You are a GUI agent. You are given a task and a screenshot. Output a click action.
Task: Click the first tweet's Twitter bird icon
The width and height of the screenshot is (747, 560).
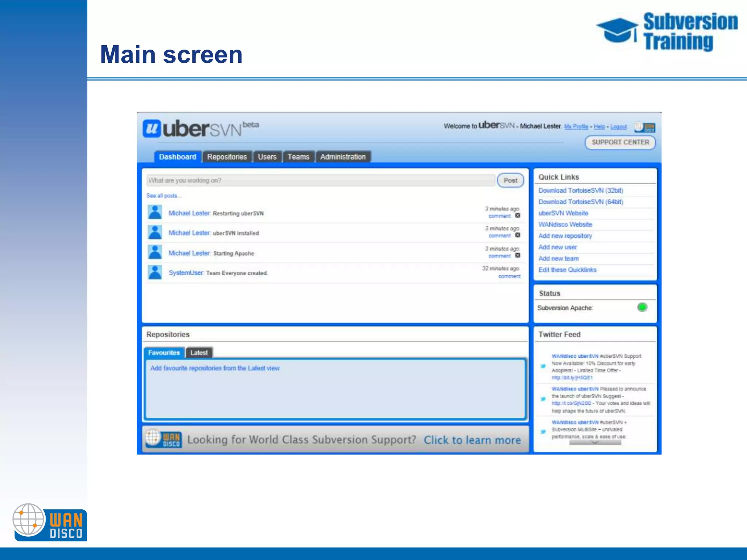(543, 366)
